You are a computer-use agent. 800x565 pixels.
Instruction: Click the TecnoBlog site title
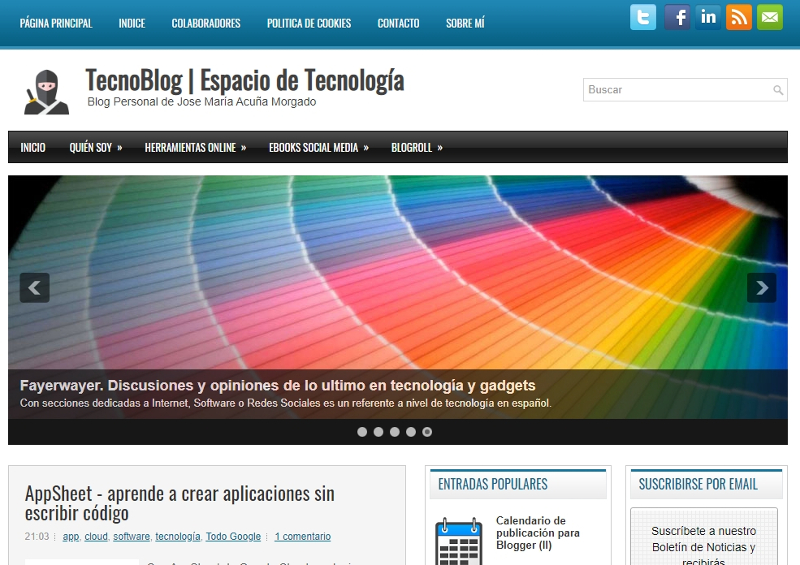click(245, 81)
